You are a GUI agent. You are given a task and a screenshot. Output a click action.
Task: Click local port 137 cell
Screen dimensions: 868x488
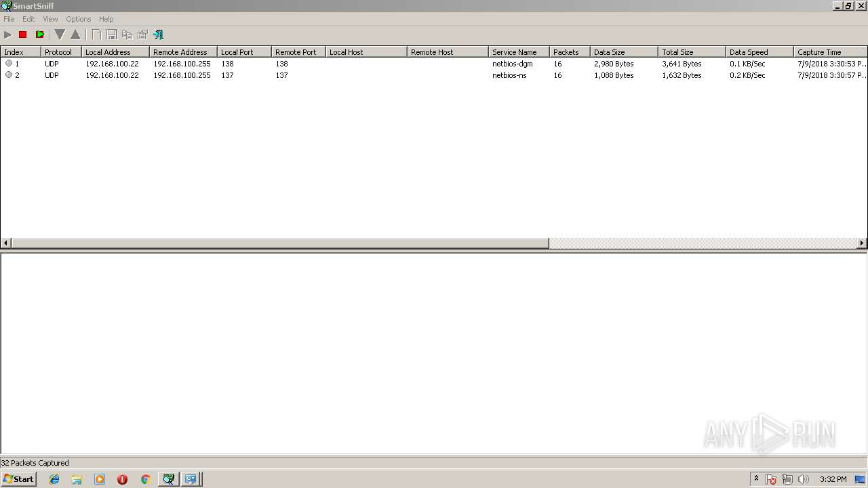tap(227, 75)
